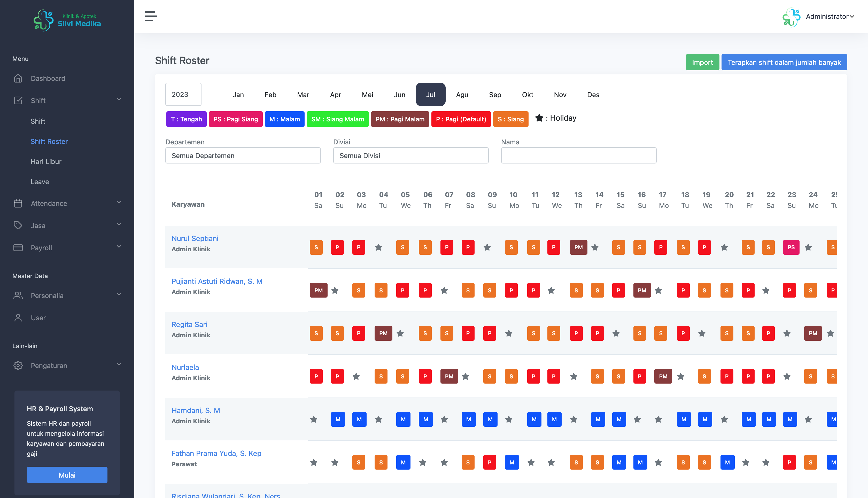The width and height of the screenshot is (868, 498).
Task: Open the Administrator account dropdown
Action: (830, 17)
